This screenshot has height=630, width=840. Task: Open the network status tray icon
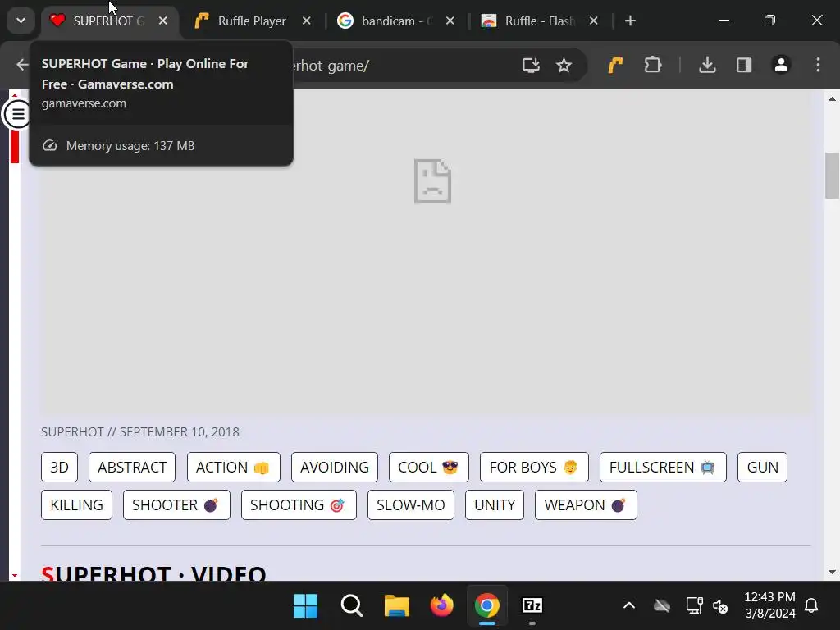(x=694, y=605)
